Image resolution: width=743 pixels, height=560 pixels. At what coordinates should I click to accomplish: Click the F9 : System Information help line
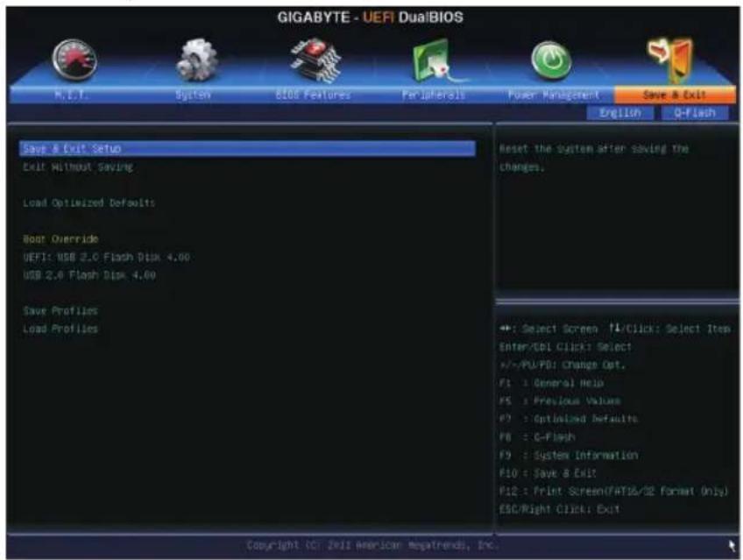tap(569, 455)
